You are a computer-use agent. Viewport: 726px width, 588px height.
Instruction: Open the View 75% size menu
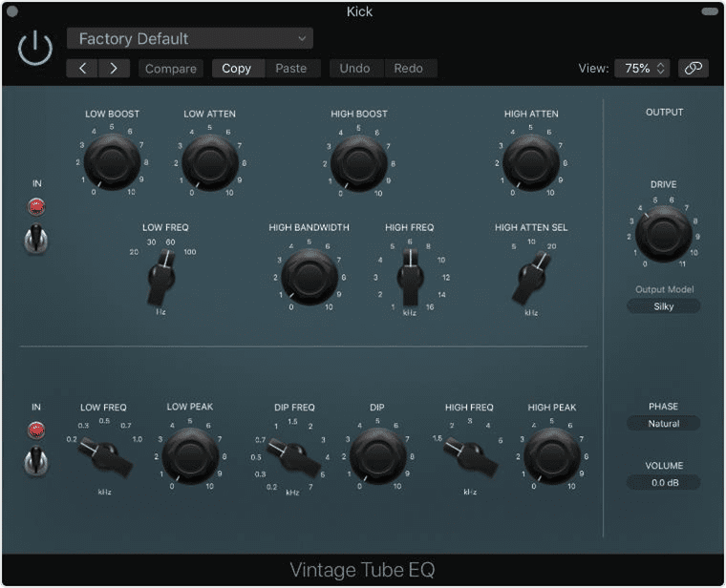pyautogui.click(x=642, y=69)
